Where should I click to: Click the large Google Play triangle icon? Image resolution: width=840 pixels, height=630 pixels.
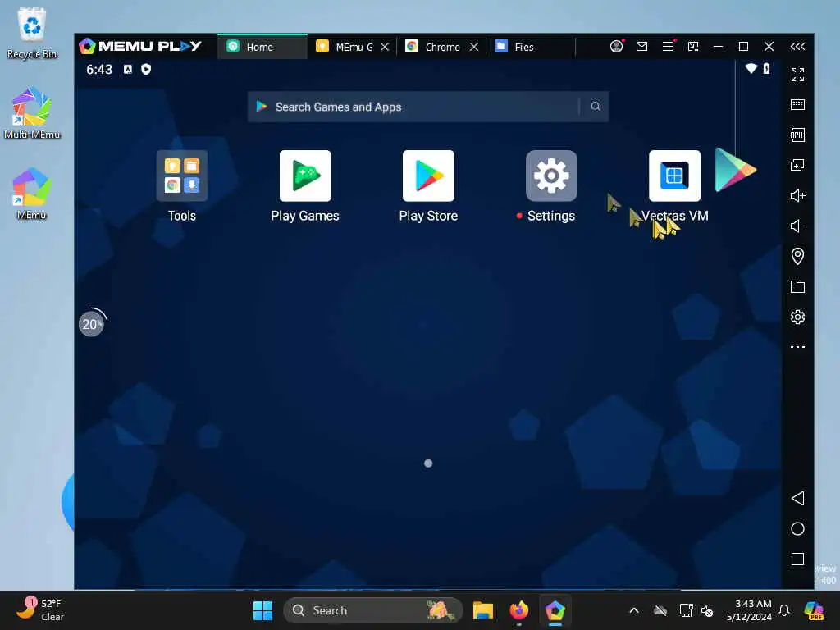coord(735,170)
